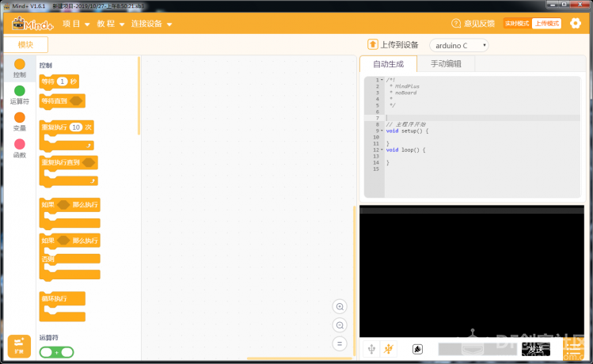Collapse the void loop() fold arrow
593x364 pixels.
pos(382,150)
